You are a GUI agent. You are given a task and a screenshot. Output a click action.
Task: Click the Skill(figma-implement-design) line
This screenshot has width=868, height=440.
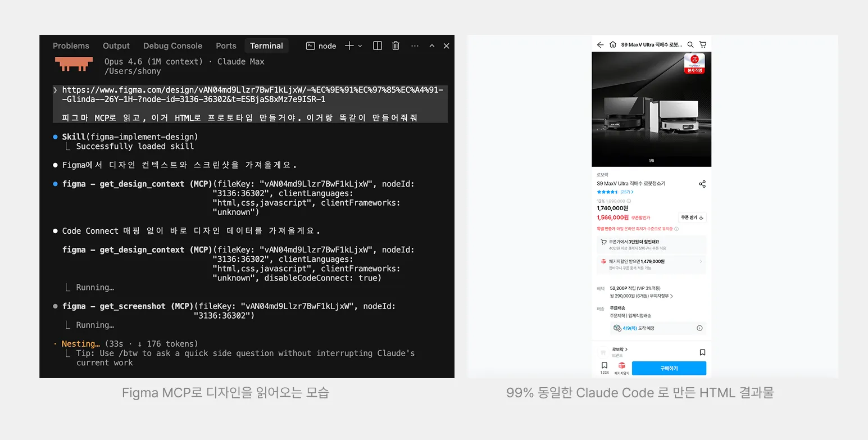tap(130, 137)
